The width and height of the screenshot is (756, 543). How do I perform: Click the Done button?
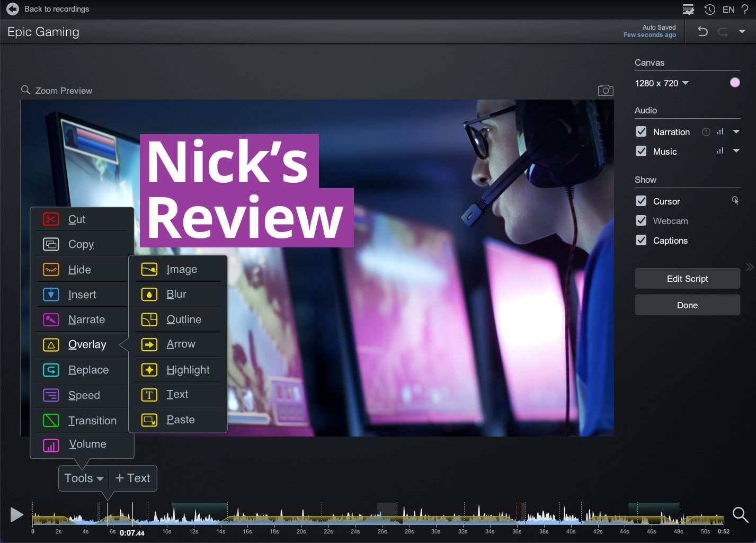click(687, 305)
